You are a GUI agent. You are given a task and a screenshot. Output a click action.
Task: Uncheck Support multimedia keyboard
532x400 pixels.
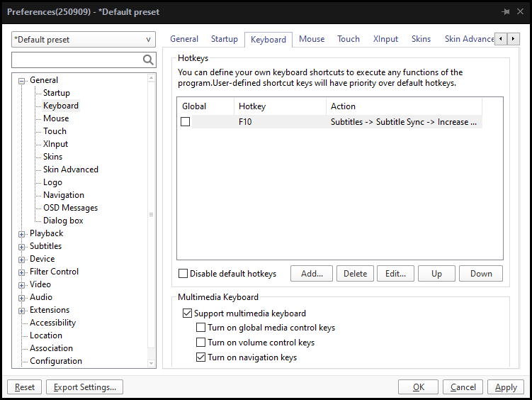click(187, 313)
